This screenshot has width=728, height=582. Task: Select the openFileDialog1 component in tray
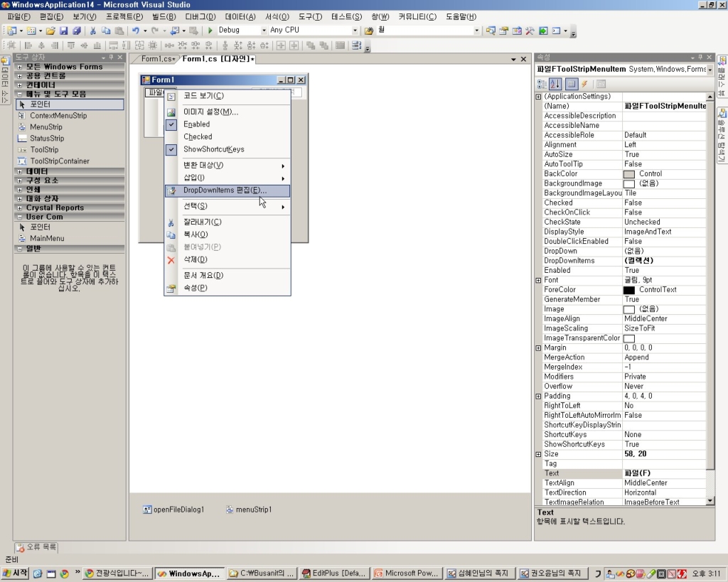point(173,510)
